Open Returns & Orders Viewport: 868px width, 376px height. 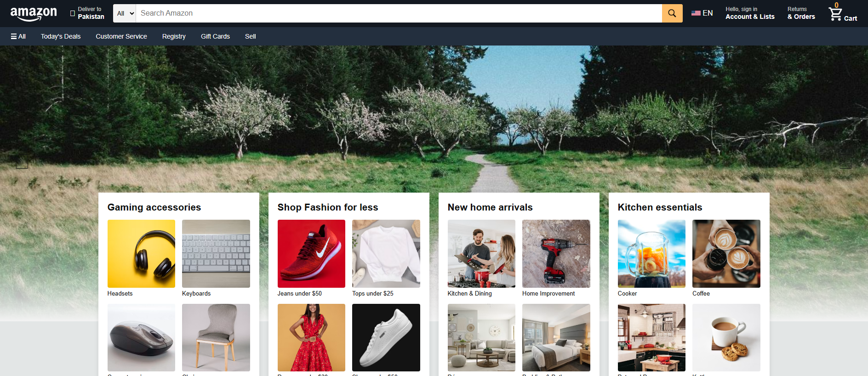pyautogui.click(x=801, y=13)
